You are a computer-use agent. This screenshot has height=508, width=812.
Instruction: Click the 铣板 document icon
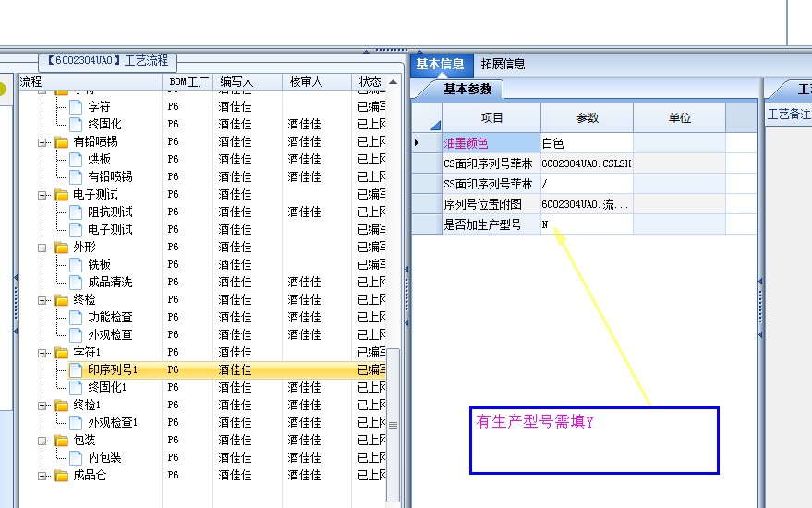tap(76, 265)
